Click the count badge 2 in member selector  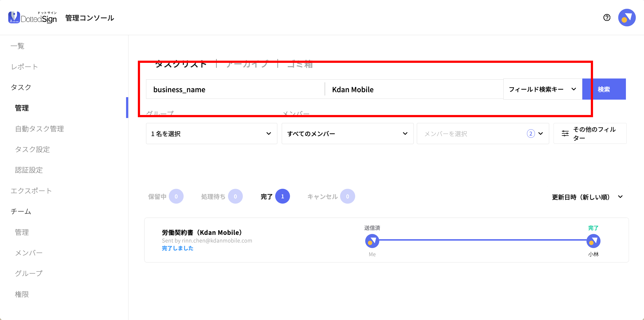coord(531,134)
